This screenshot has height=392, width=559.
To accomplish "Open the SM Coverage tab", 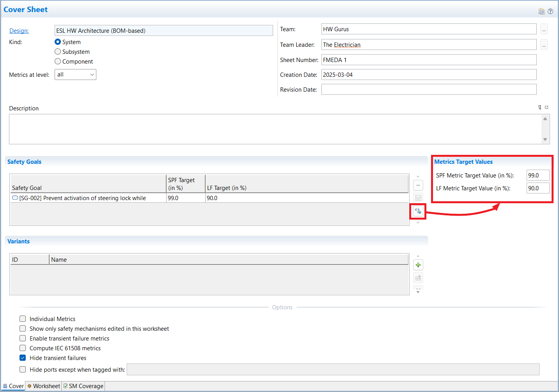I will [x=83, y=386].
